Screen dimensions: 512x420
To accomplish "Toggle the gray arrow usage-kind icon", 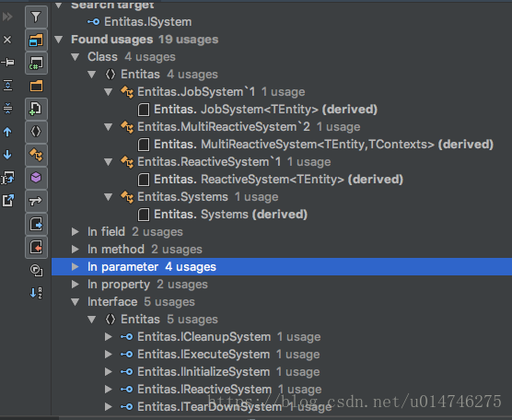I will [36, 201].
